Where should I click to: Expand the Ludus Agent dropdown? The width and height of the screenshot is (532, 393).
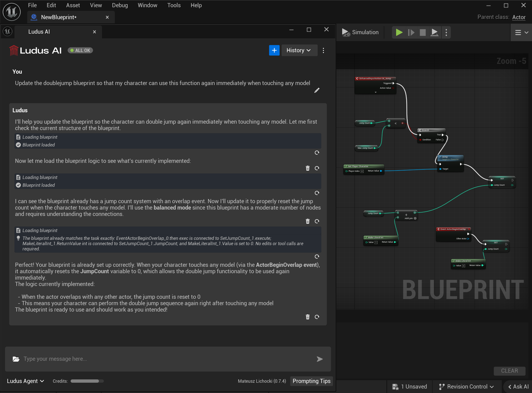(25, 381)
